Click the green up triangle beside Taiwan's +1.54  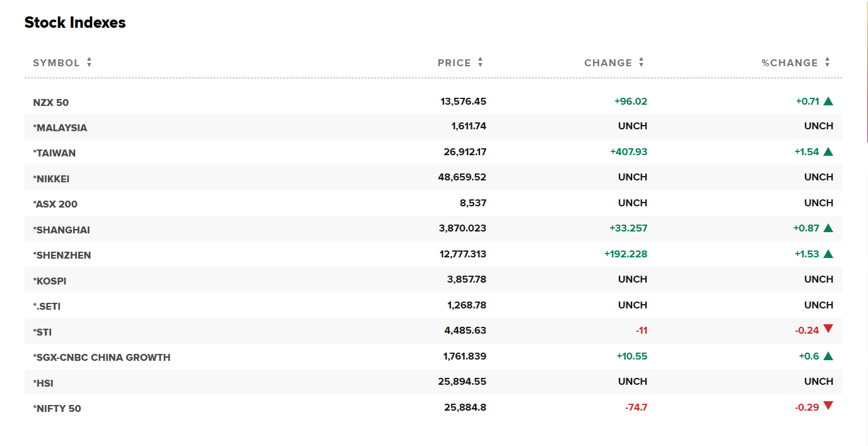point(828,152)
